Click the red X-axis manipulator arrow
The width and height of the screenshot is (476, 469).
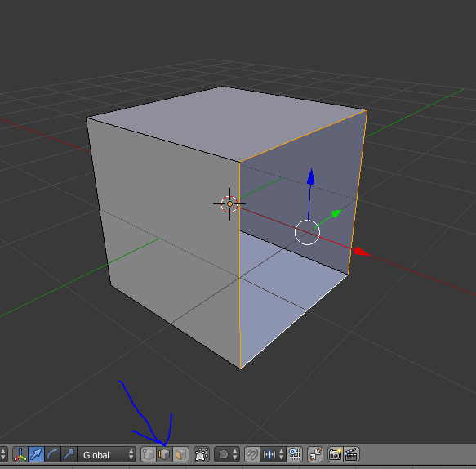pyautogui.click(x=362, y=252)
